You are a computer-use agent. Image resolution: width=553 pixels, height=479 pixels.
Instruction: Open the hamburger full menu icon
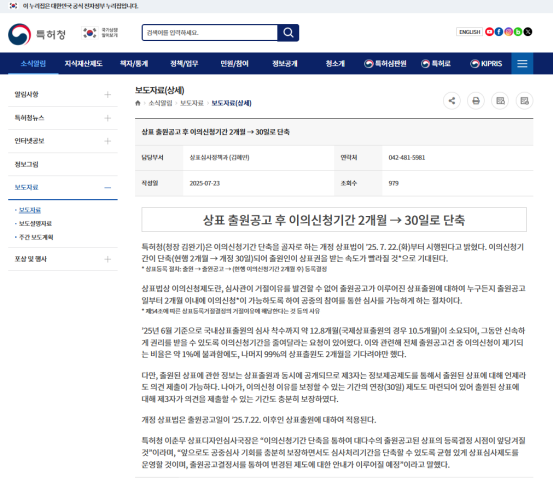(522, 63)
